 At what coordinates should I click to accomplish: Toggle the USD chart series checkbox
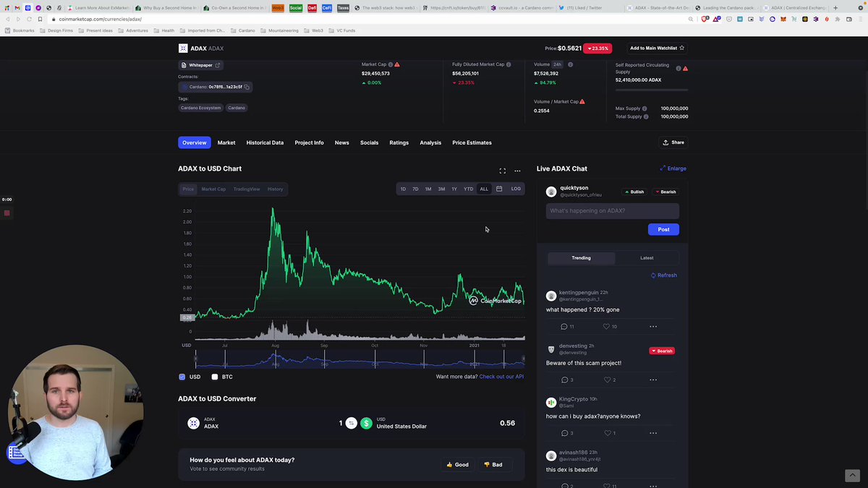coord(182,377)
